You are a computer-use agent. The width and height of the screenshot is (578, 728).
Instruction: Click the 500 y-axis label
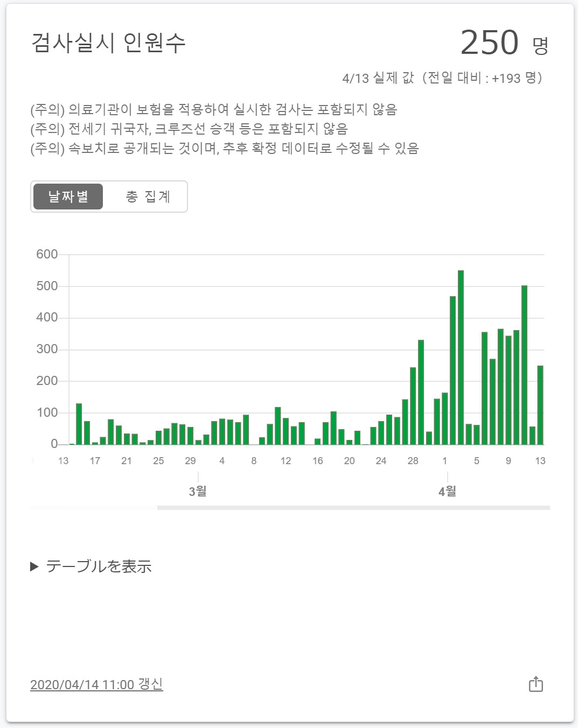click(47, 286)
